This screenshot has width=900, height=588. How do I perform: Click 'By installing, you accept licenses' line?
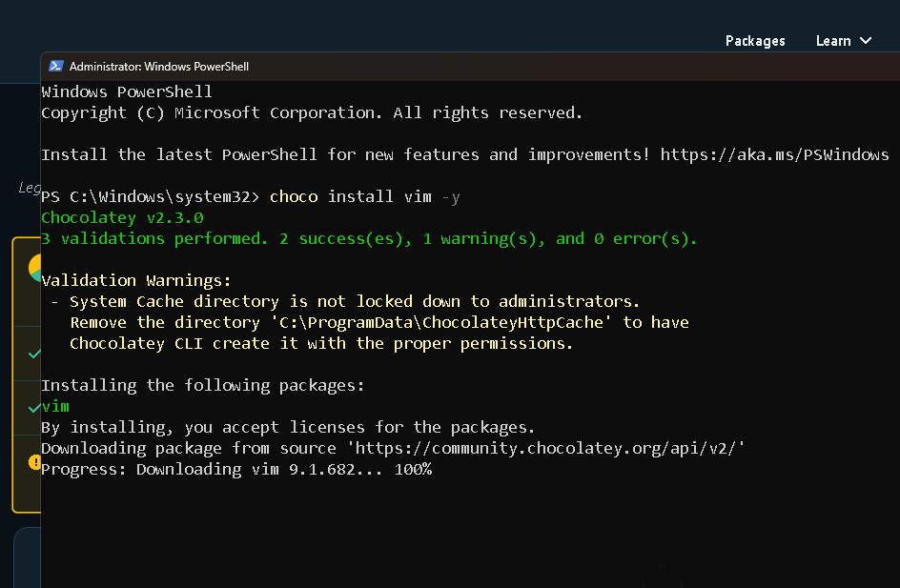288,427
